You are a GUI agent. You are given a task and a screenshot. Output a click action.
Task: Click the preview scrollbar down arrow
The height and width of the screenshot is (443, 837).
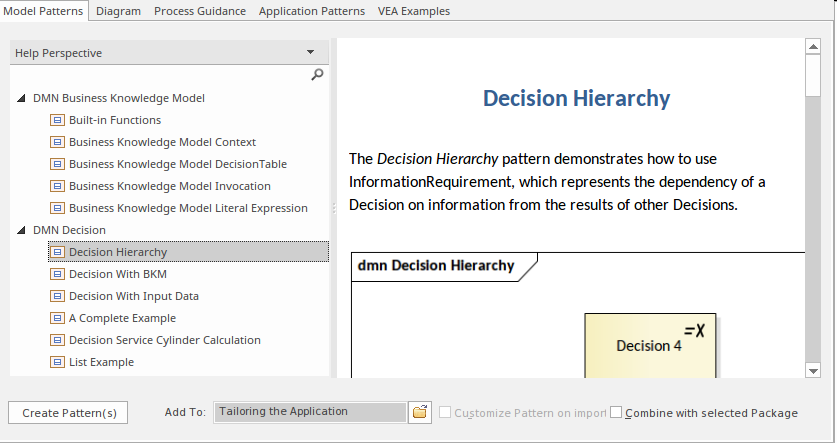[x=812, y=370]
